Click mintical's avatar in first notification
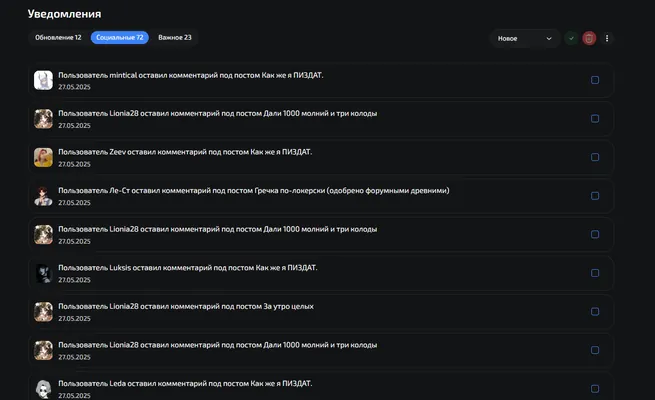The height and width of the screenshot is (400, 655). (x=43, y=80)
